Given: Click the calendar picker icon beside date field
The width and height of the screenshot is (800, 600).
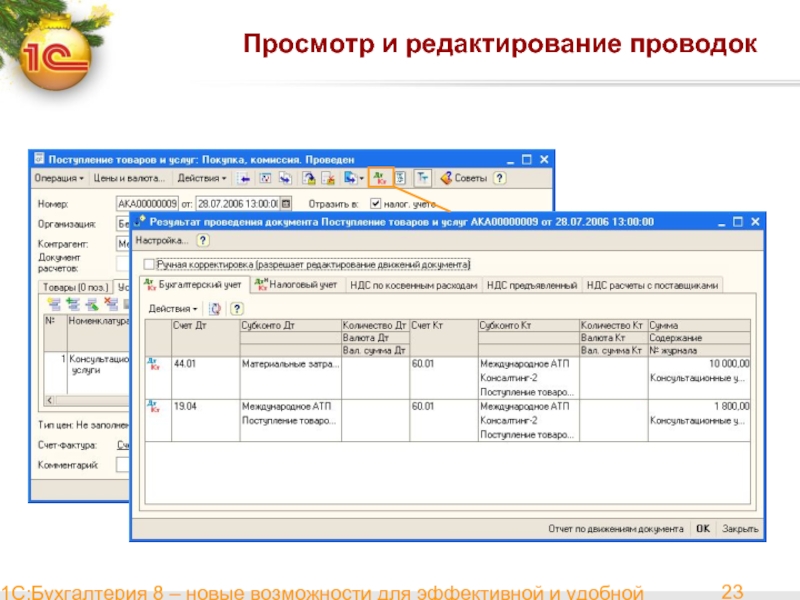Looking at the screenshot, I should tap(286, 204).
